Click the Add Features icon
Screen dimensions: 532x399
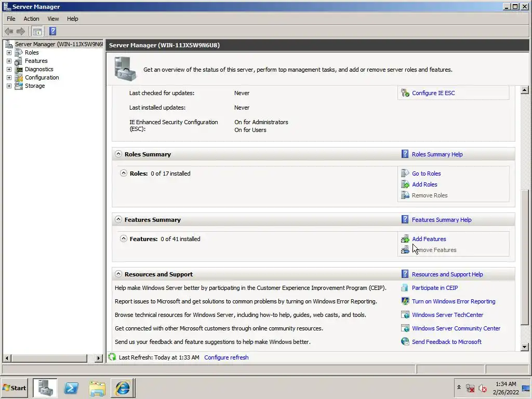(405, 239)
